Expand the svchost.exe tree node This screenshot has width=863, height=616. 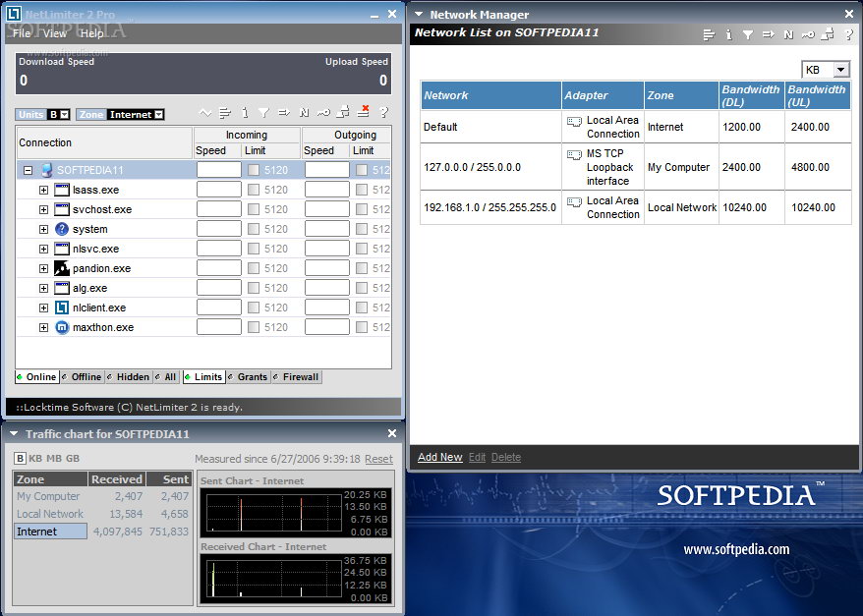[43, 209]
